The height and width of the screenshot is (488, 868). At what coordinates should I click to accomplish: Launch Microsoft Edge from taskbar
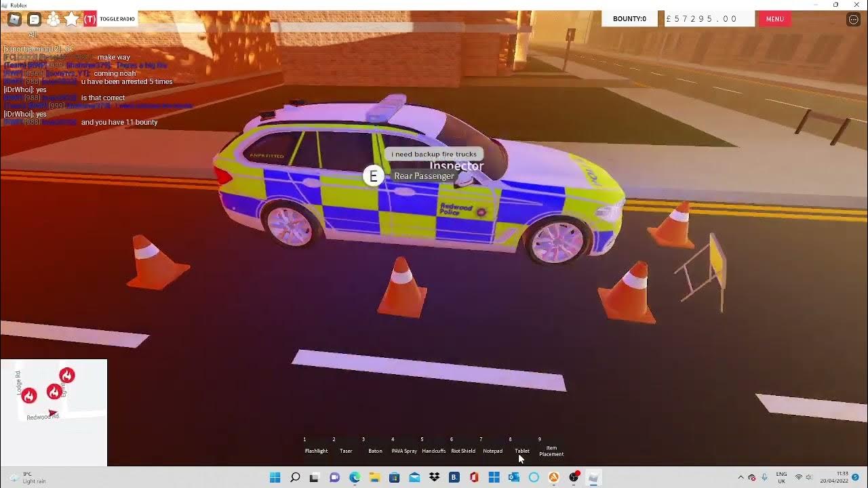[x=355, y=477]
